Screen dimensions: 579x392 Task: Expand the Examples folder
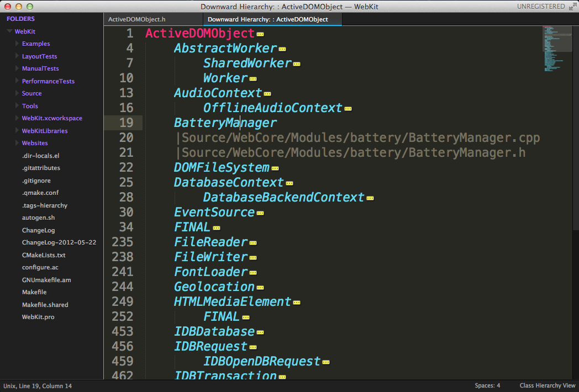17,44
